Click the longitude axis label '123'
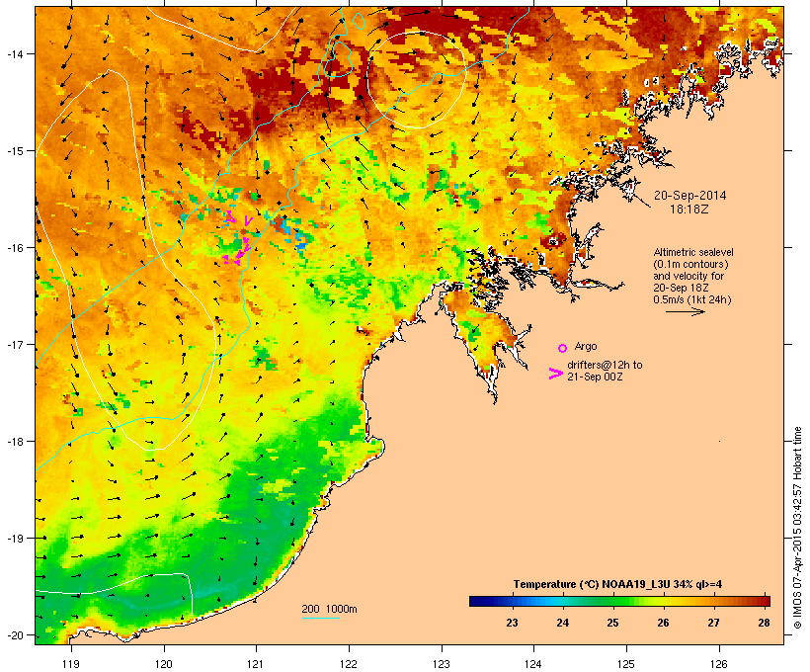Image resolution: width=810 pixels, height=672 pixels. 442,664
